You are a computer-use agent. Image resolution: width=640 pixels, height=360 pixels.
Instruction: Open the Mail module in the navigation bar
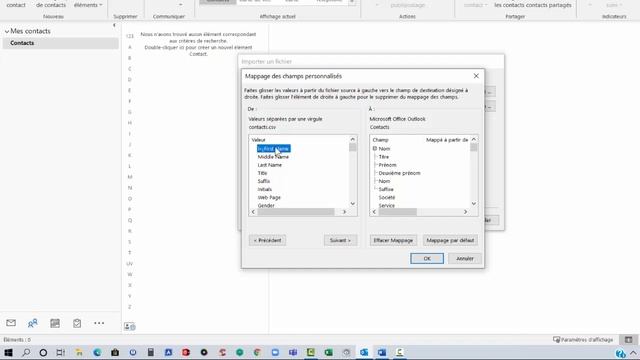coord(11,323)
